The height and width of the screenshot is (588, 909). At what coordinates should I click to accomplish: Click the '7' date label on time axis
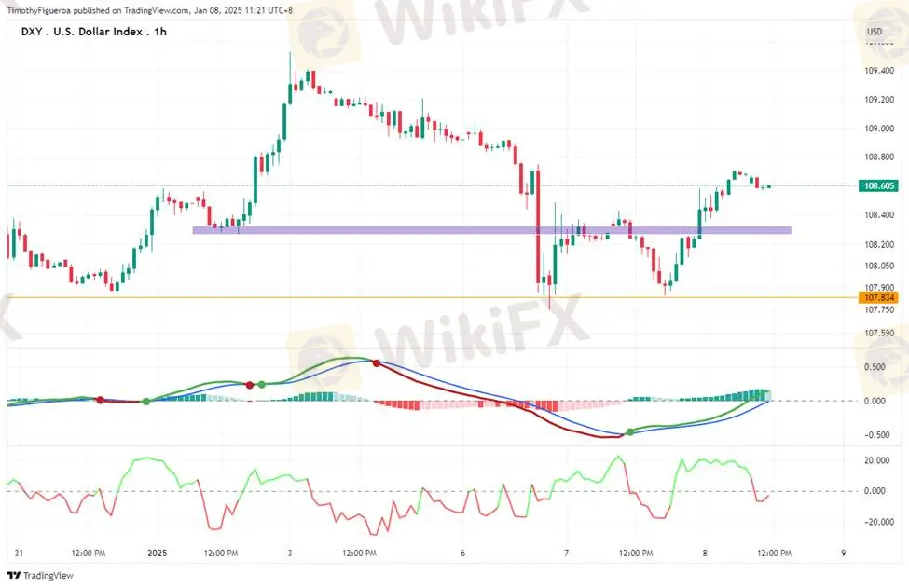tap(567, 554)
